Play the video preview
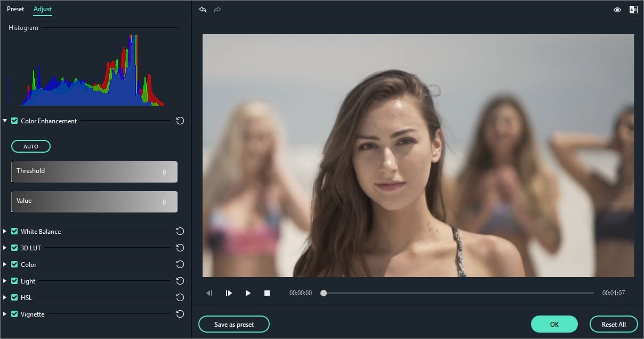The width and height of the screenshot is (644, 339). 248,293
